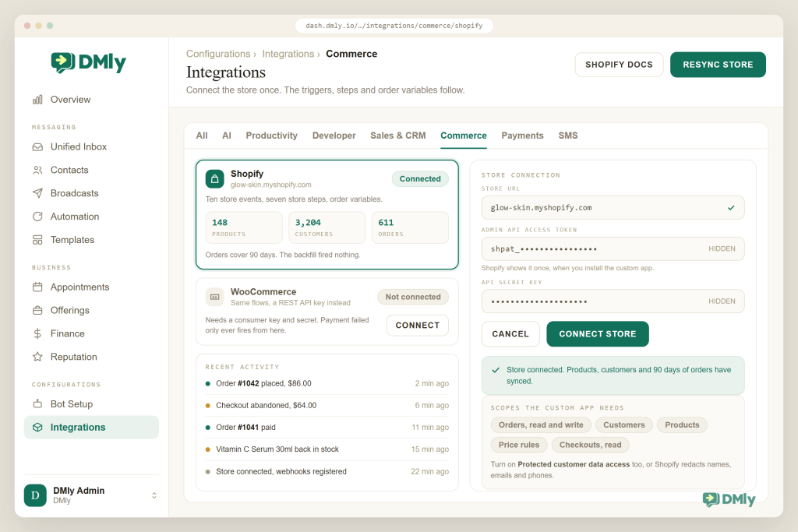798x532 pixels.
Task: Click store URL validation checkmark
Action: click(731, 208)
